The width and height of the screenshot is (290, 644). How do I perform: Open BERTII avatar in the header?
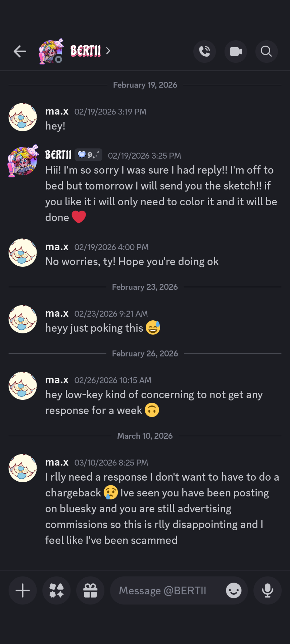tap(51, 51)
